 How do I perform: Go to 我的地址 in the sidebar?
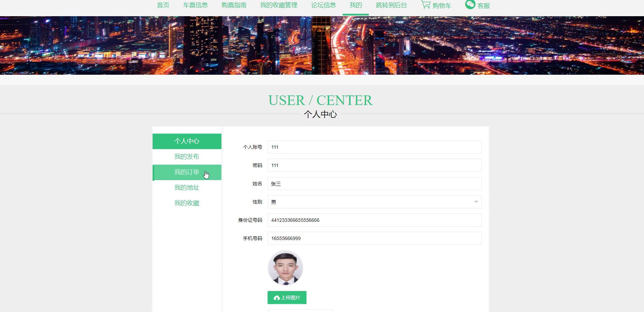tap(187, 188)
